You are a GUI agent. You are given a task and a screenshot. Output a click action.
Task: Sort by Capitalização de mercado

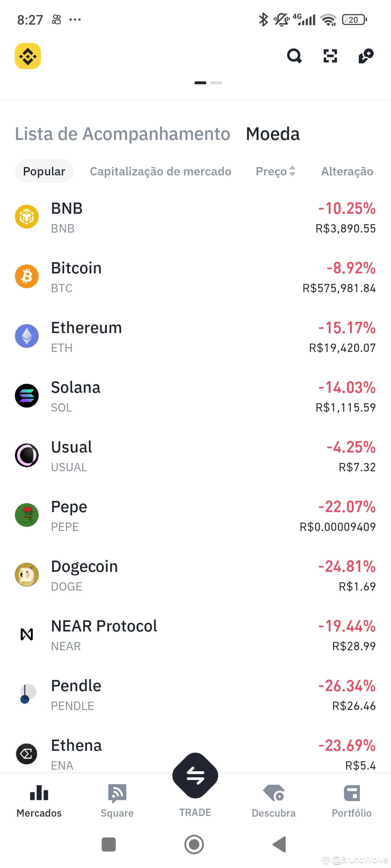[x=160, y=171]
